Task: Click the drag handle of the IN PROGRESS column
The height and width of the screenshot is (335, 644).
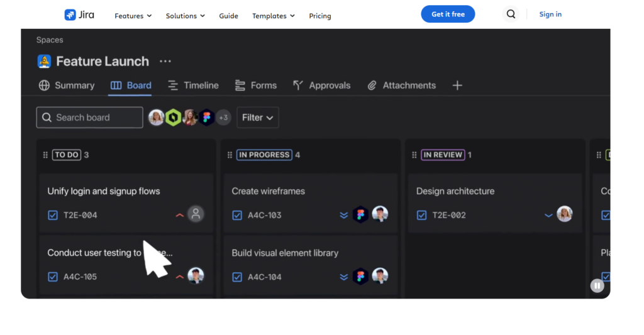Action: click(x=230, y=155)
